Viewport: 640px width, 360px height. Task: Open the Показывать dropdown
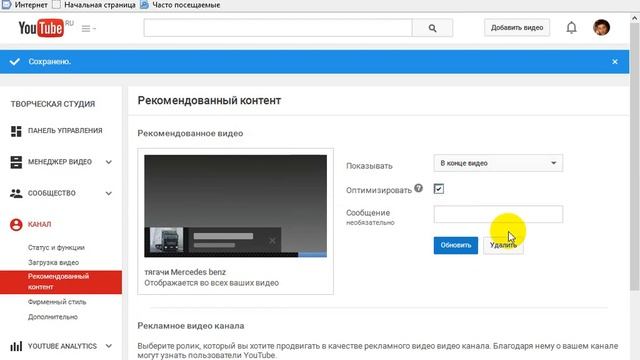point(498,163)
